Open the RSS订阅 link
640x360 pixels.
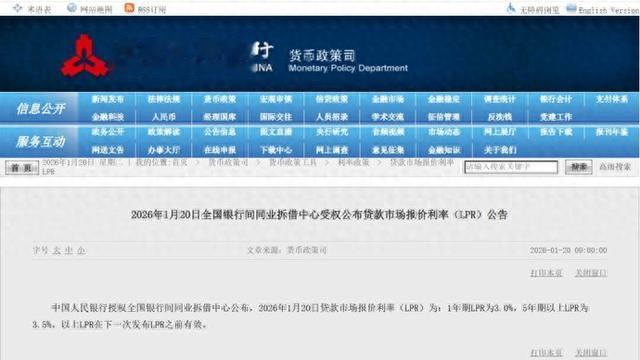[151, 9]
